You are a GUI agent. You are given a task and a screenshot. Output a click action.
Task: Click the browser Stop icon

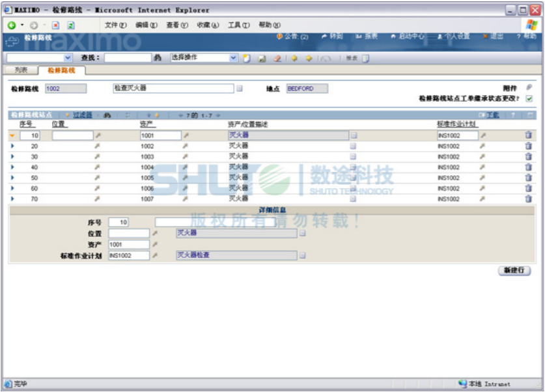click(55, 25)
